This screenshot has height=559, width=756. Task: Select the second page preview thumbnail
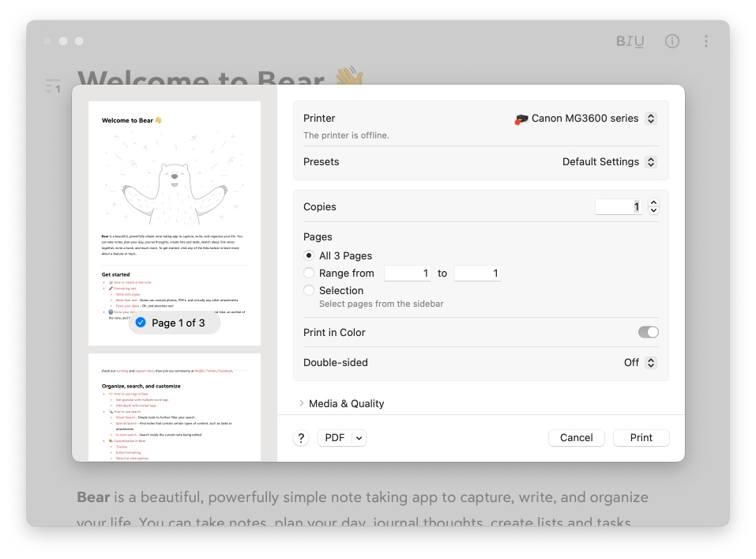(x=175, y=407)
